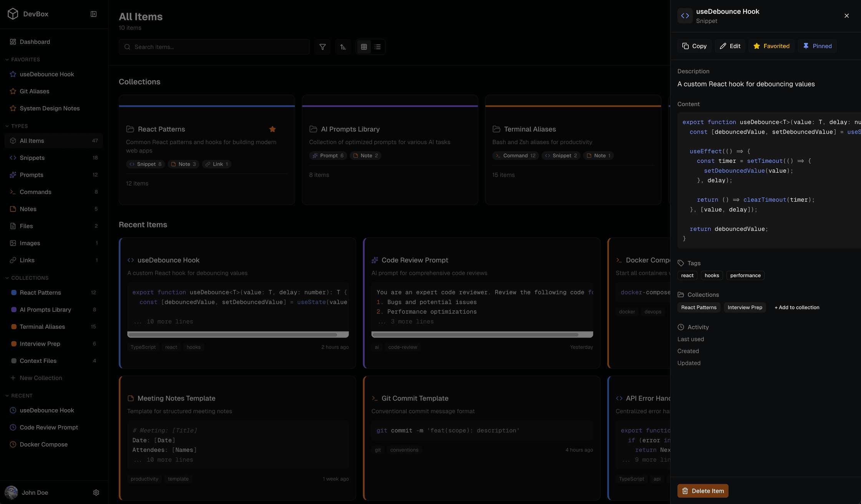Open Context Files collection in sidebar
The width and height of the screenshot is (861, 504).
[54, 361]
